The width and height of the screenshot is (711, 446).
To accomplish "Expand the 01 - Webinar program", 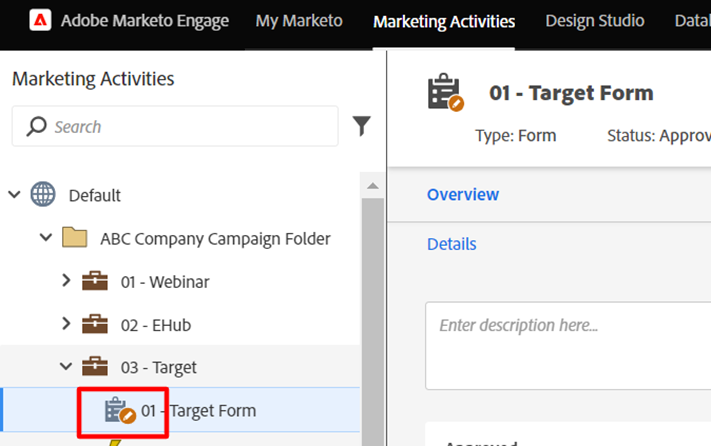I will 66,281.
